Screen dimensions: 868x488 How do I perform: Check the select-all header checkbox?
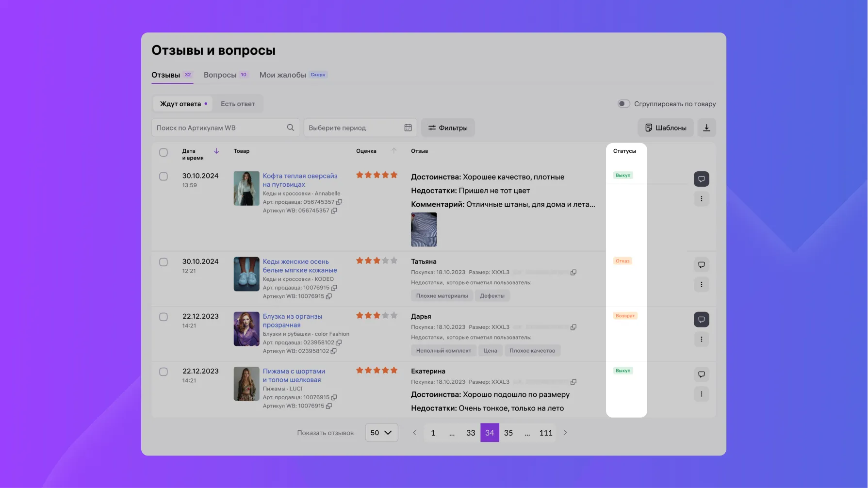[x=164, y=152]
